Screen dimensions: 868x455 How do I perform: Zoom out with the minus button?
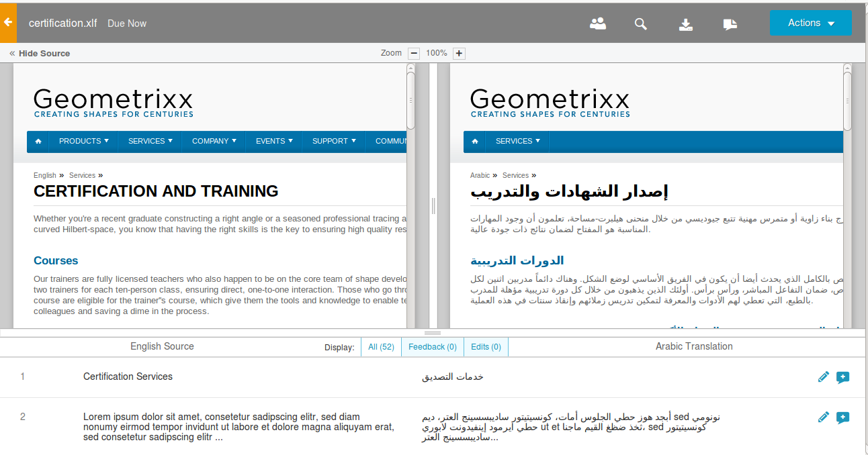point(414,53)
